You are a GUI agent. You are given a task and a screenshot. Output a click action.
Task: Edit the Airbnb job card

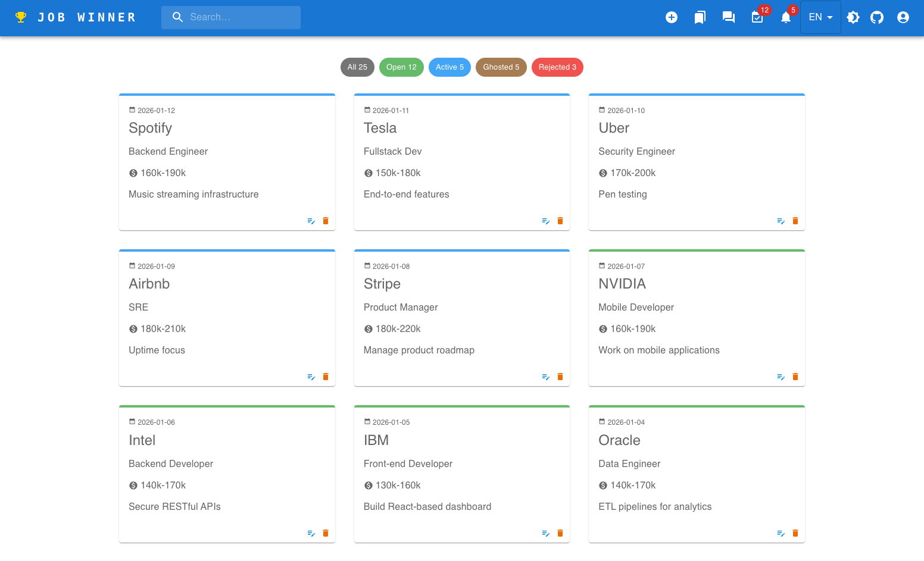click(311, 377)
